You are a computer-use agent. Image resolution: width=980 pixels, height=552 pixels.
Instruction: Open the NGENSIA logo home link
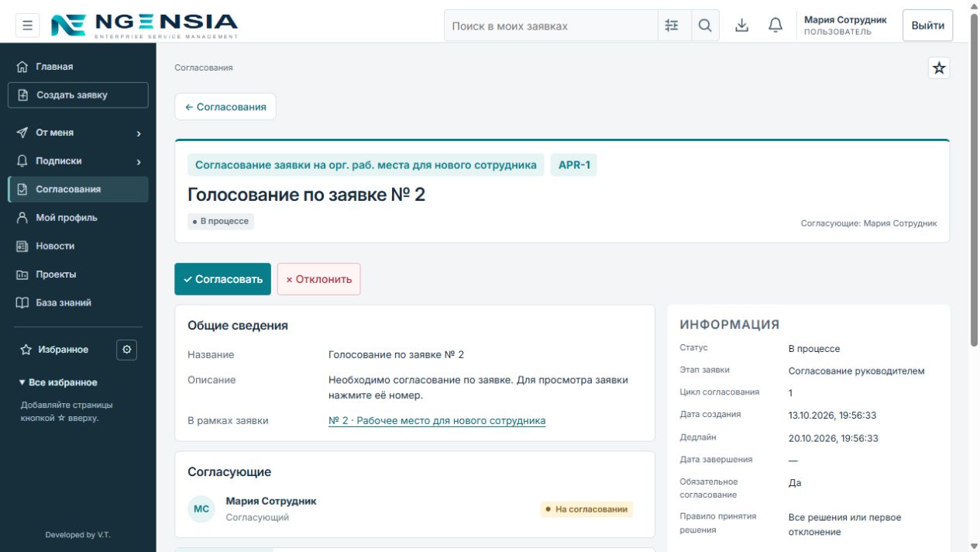(x=145, y=26)
